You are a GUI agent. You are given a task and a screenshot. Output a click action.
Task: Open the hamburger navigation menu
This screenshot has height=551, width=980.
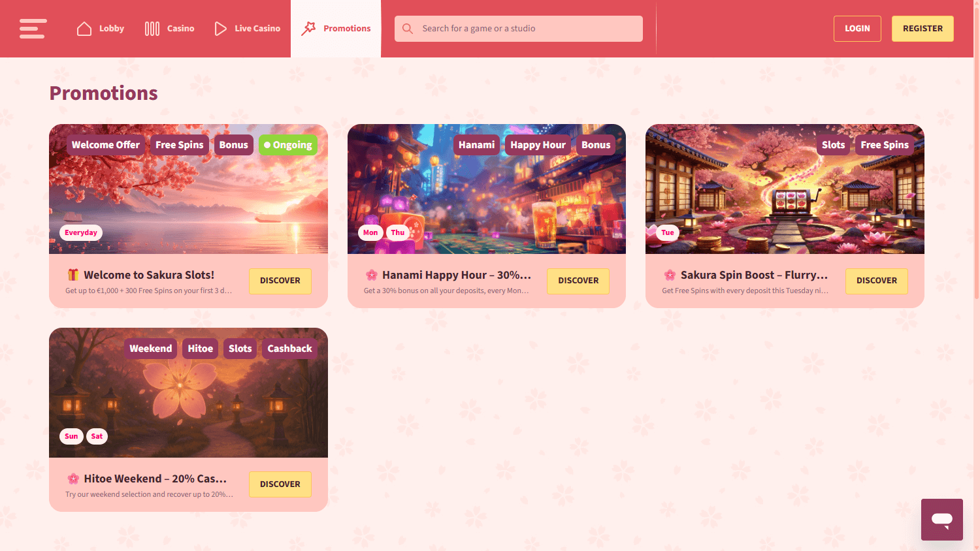(x=33, y=28)
